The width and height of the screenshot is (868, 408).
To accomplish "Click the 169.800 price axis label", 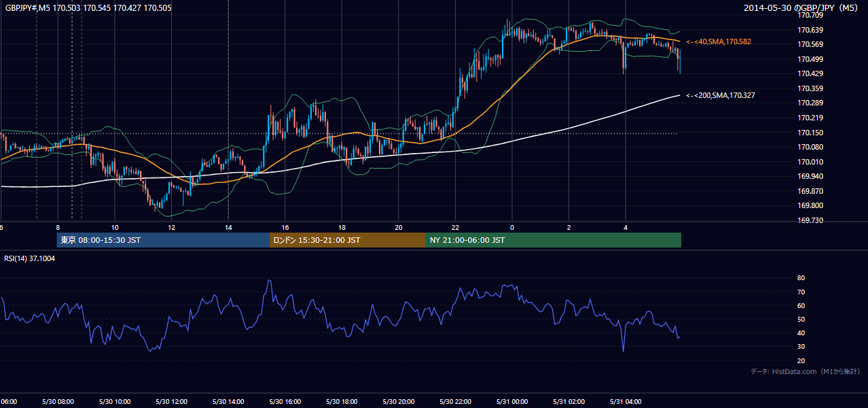I will [810, 205].
